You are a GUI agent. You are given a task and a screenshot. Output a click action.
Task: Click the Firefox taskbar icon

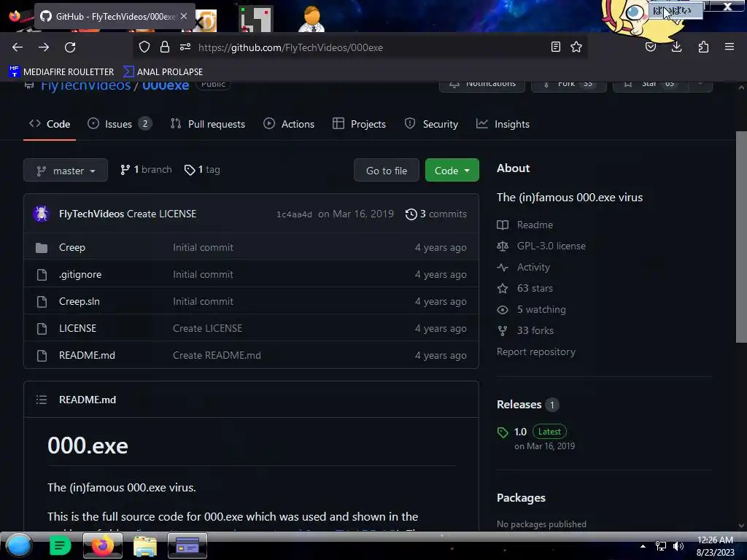click(x=102, y=545)
